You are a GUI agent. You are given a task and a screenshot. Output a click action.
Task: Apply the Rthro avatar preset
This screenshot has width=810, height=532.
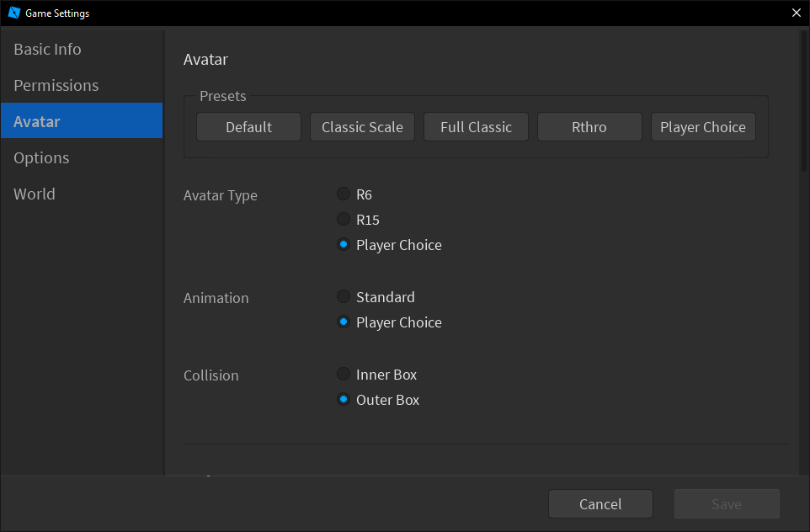pyautogui.click(x=589, y=127)
